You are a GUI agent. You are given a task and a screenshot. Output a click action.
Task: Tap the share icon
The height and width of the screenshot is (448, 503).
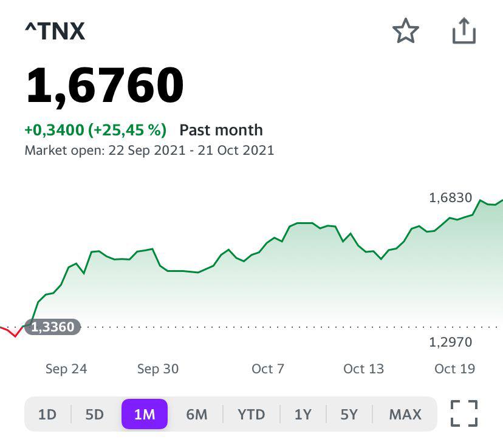click(x=464, y=31)
